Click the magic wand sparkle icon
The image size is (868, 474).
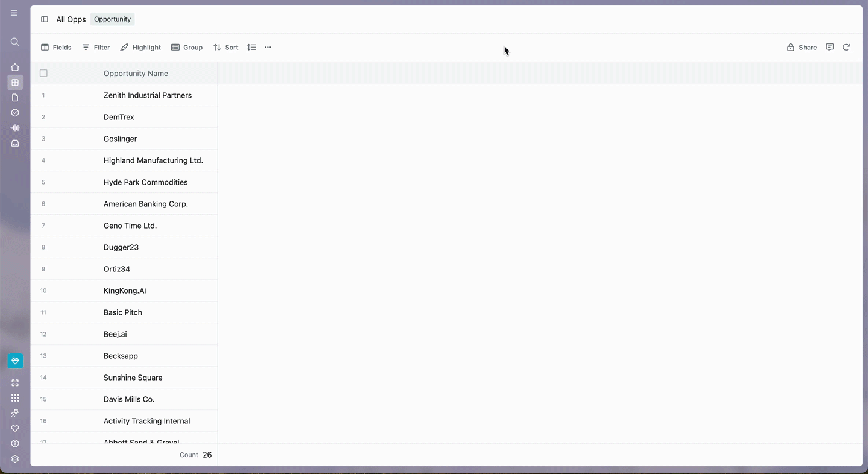(15, 413)
